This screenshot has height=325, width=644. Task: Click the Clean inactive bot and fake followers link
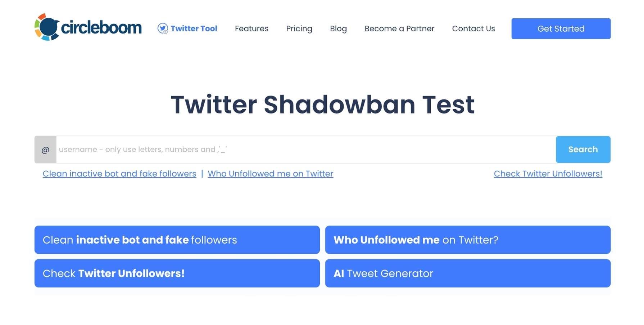pyautogui.click(x=119, y=173)
